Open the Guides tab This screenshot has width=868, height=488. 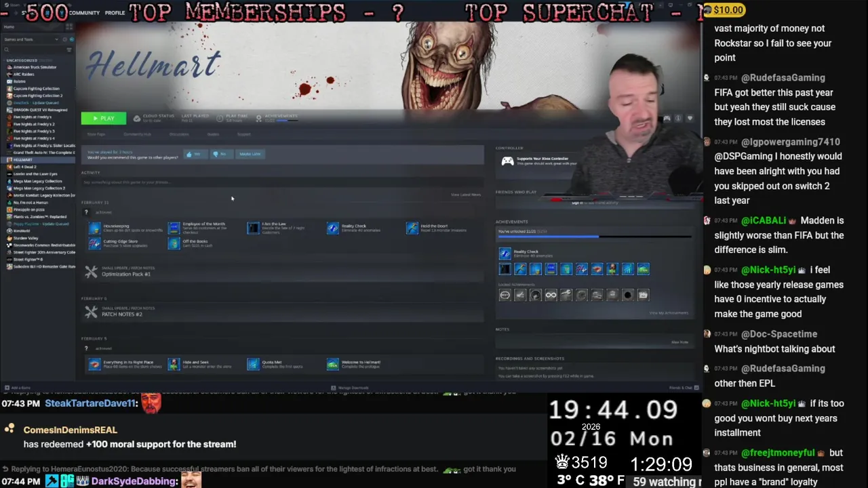(213, 134)
